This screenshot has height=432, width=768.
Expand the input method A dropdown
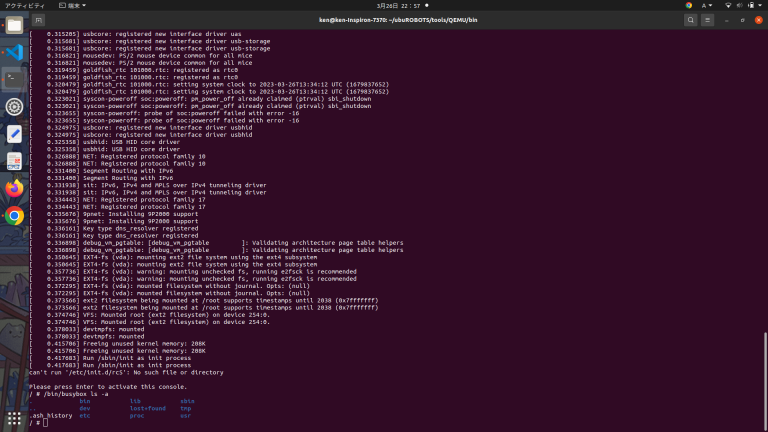[709, 5]
